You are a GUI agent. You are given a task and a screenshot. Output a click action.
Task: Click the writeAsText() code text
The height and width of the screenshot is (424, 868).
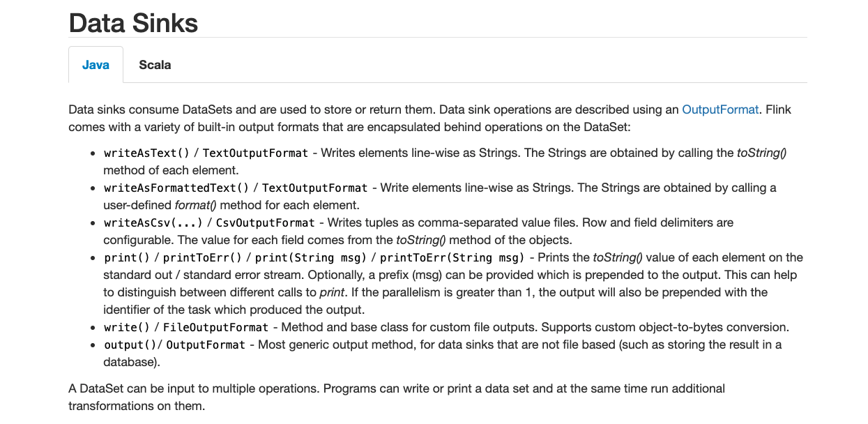click(x=140, y=153)
